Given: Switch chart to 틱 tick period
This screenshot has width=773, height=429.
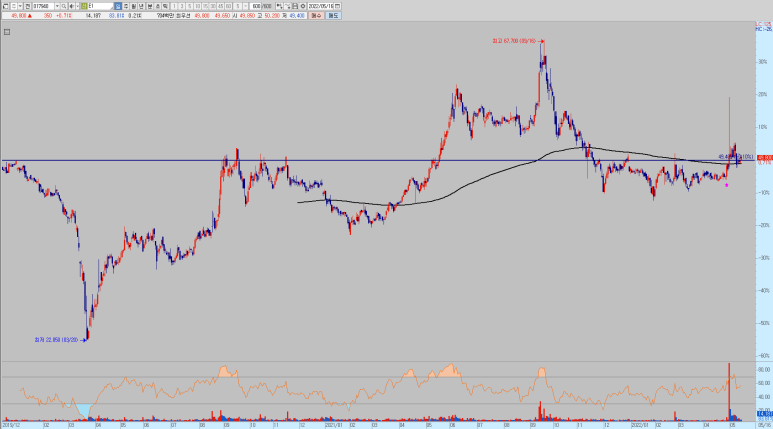Looking at the screenshot, I should (x=165, y=6).
